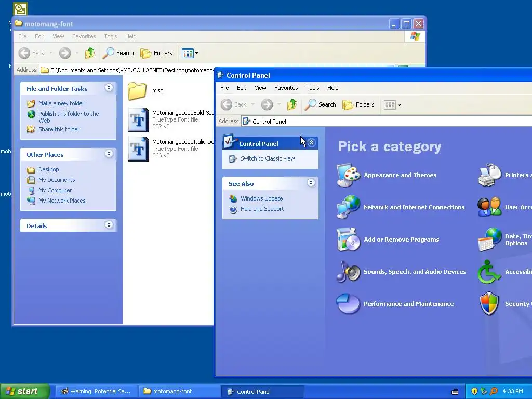The image size is (532, 399).
Task: Open Date, Time globe calendar icon
Action: [489, 240]
